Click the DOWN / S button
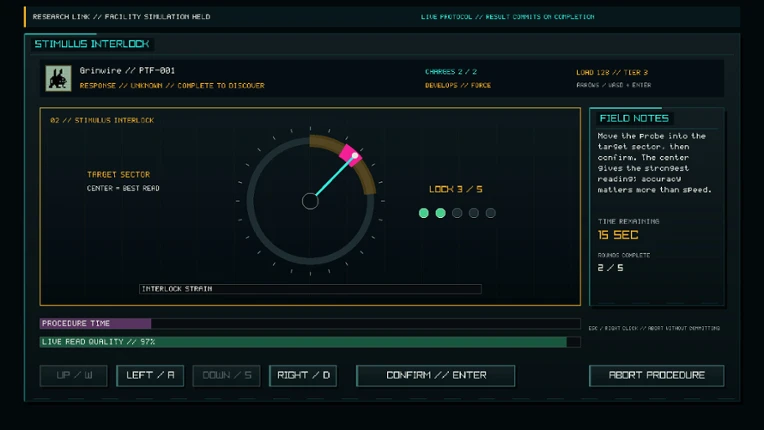The height and width of the screenshot is (430, 764). 227,375
